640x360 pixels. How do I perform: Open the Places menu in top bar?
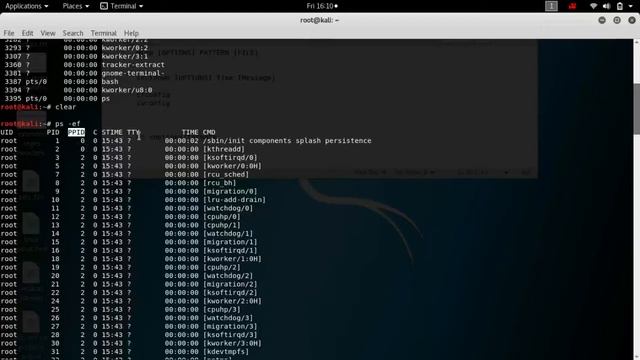pos(76,6)
